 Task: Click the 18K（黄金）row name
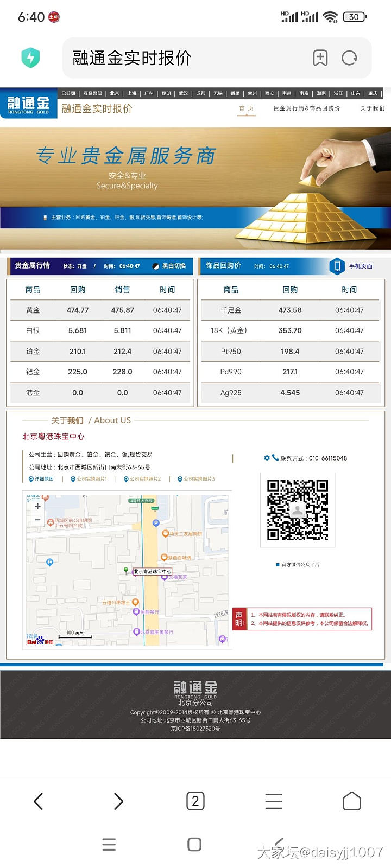(230, 330)
